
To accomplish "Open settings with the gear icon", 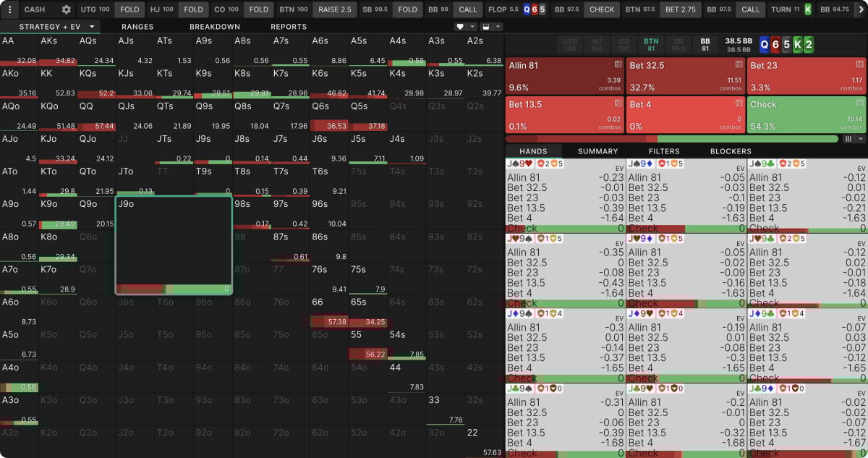I will (x=67, y=9).
